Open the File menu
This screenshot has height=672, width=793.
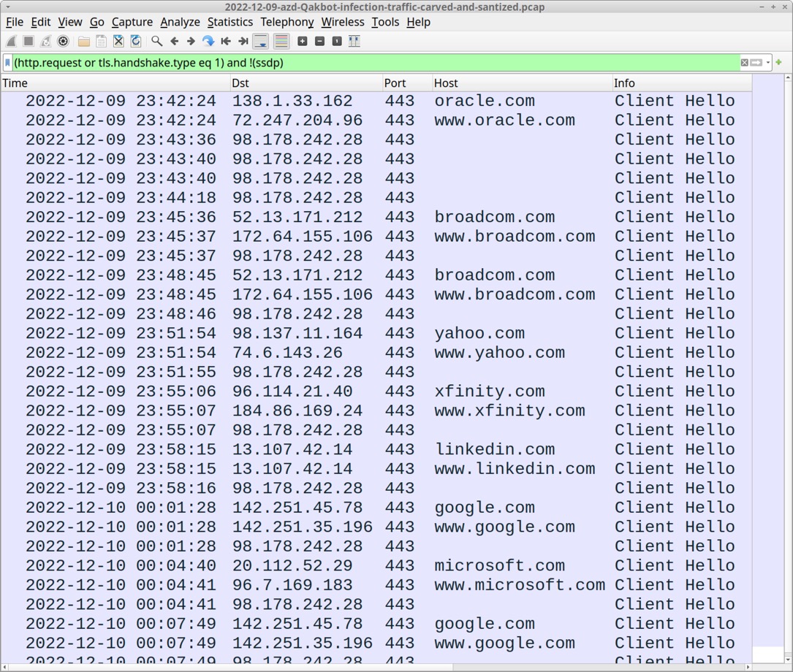point(14,22)
